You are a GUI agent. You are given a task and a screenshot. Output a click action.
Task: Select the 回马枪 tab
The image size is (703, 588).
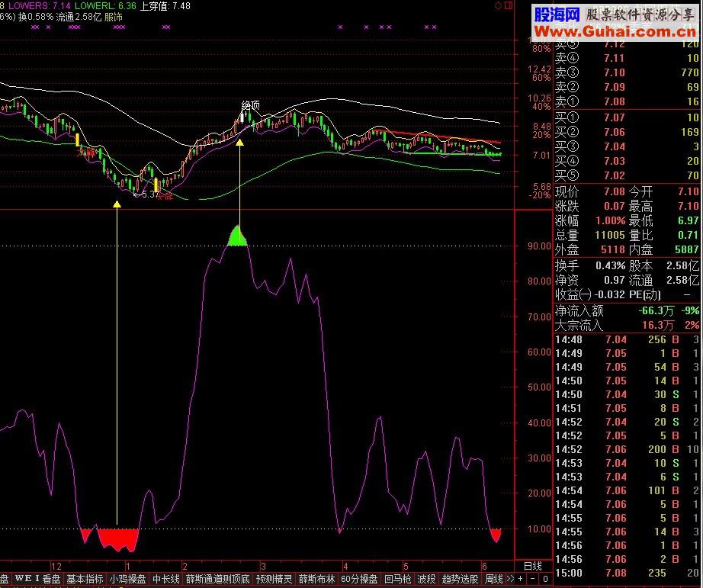(x=397, y=579)
